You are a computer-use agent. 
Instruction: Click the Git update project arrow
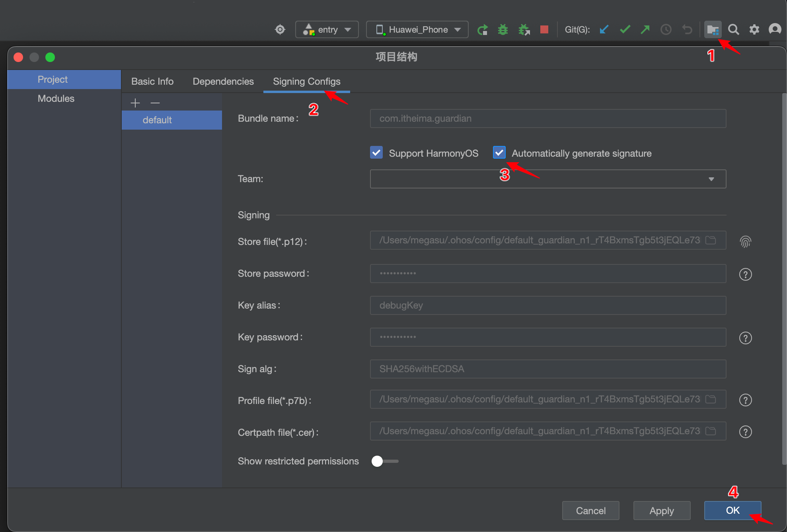click(604, 29)
